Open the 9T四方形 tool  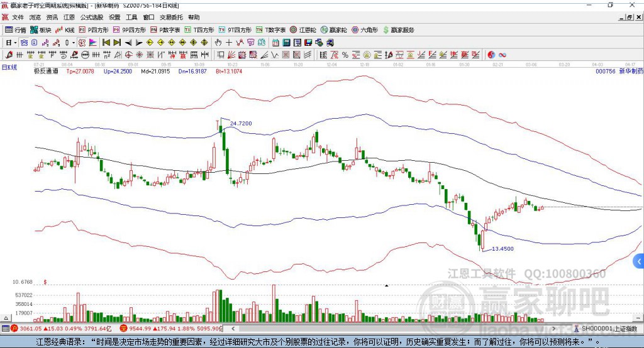[235, 30]
